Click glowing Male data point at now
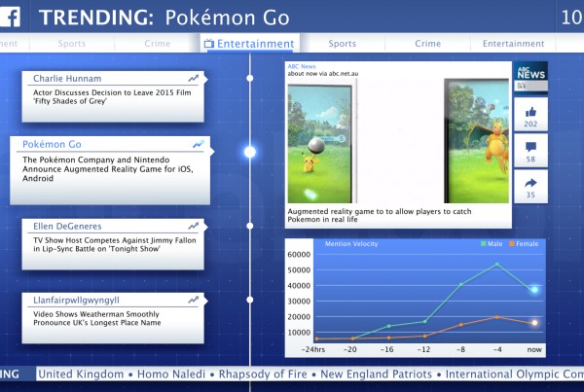The height and width of the screenshot is (392, 584). pos(534,289)
